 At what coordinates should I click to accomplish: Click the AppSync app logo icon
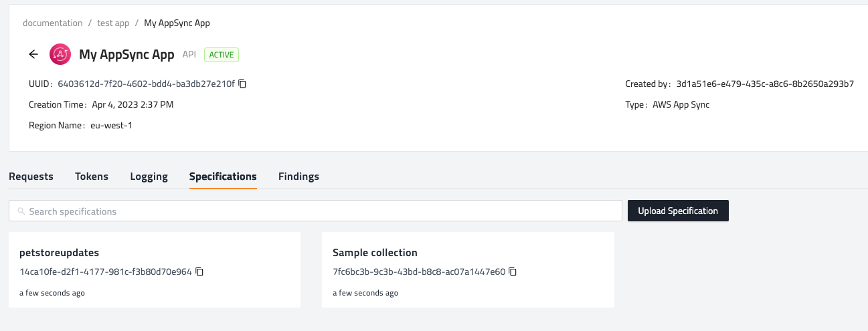pos(60,55)
